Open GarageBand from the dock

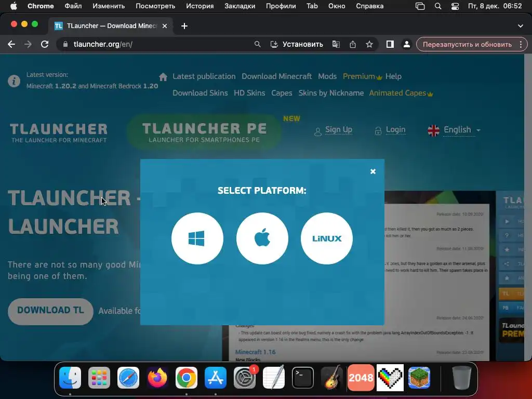pyautogui.click(x=332, y=378)
